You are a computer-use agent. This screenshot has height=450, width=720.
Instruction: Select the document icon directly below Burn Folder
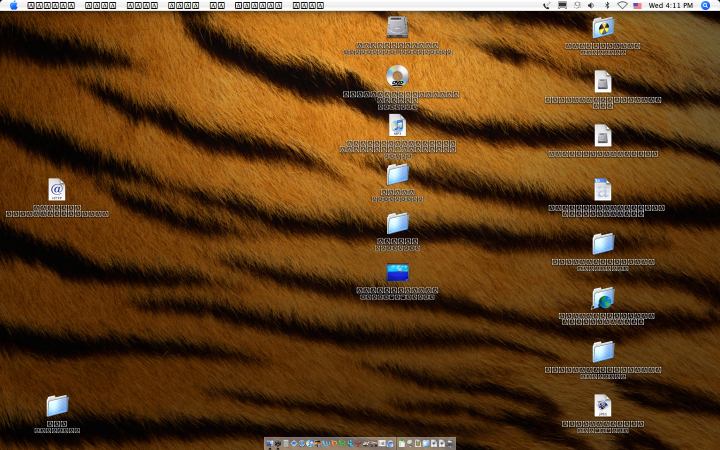click(x=603, y=82)
